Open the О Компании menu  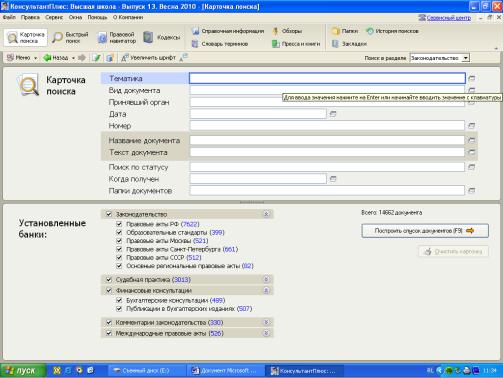point(128,17)
